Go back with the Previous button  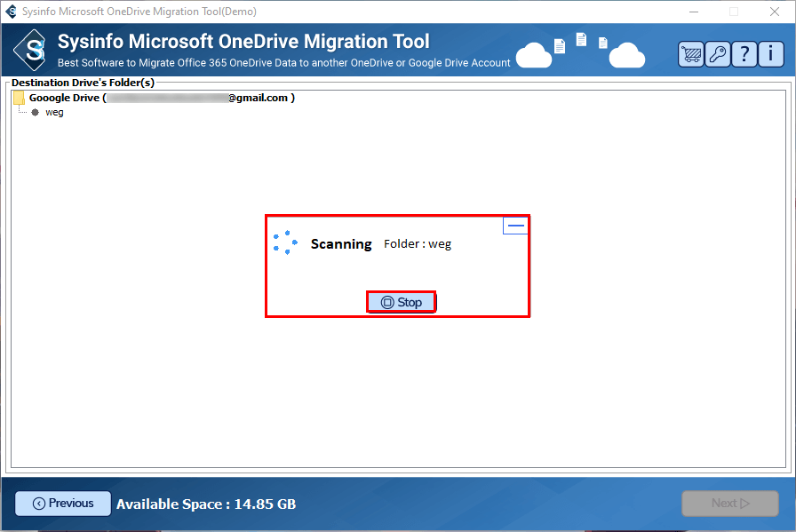[x=63, y=503]
